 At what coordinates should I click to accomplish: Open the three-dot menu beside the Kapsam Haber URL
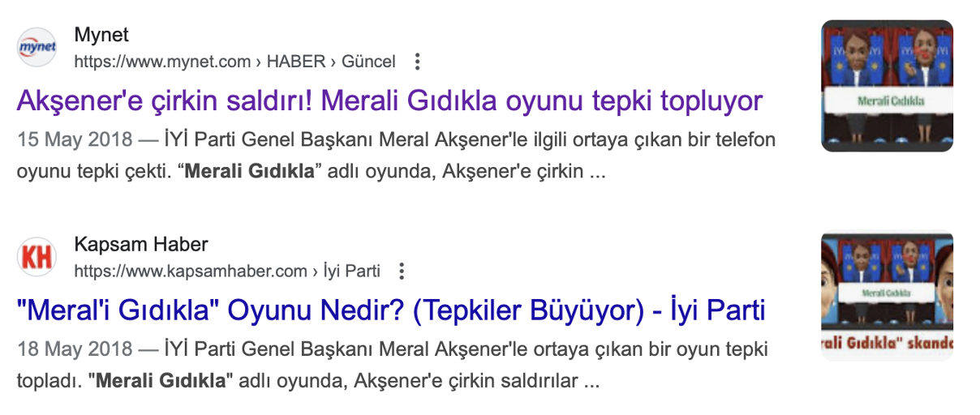[x=401, y=271]
